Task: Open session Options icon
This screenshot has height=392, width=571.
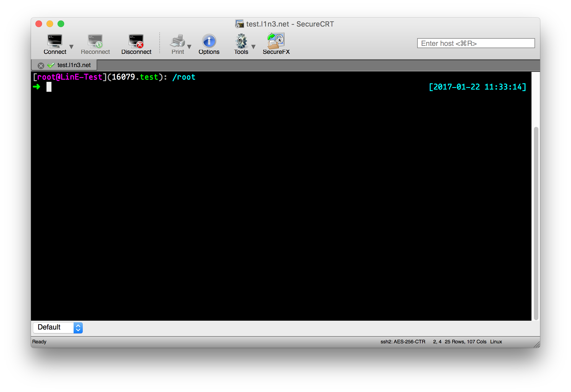Action: tap(209, 41)
